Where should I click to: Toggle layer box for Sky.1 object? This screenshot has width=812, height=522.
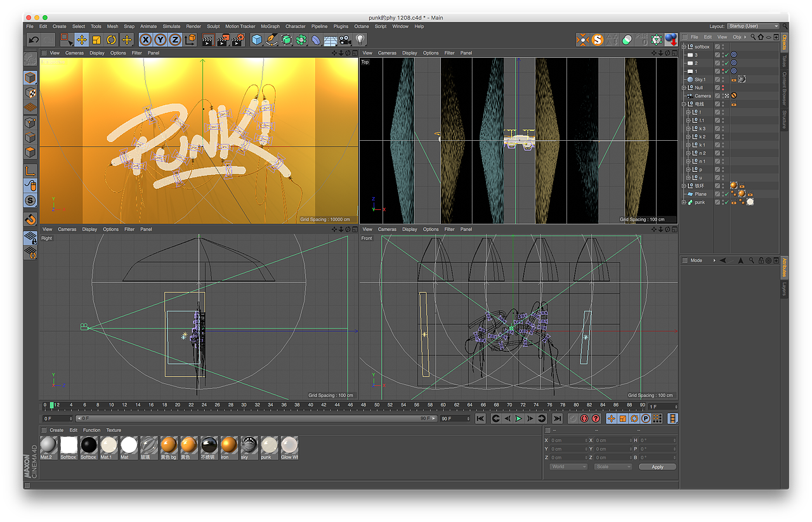point(717,79)
